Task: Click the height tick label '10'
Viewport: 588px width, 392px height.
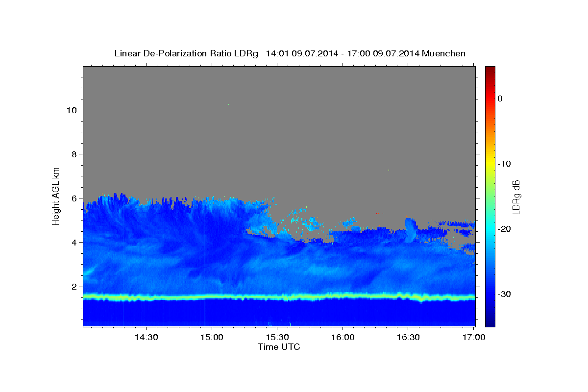Action: point(71,110)
